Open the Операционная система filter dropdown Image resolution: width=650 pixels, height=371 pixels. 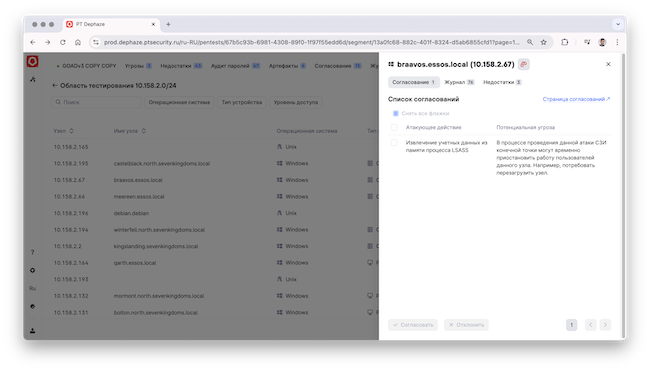tap(179, 102)
